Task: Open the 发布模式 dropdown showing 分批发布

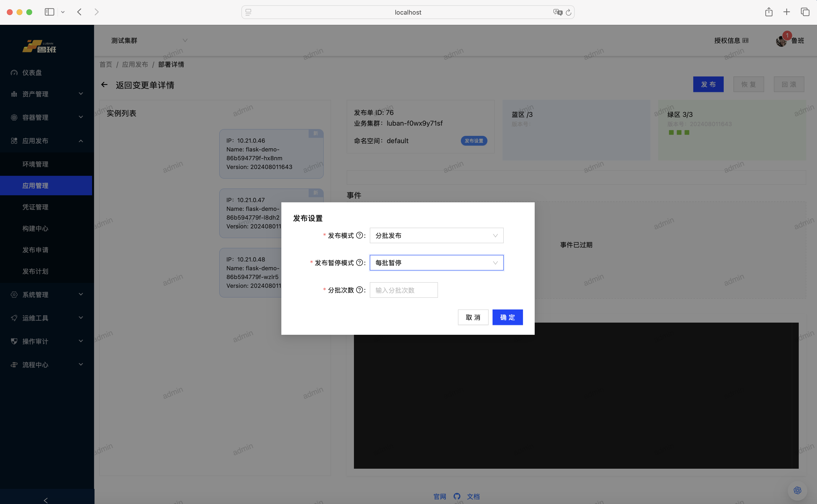Action: pyautogui.click(x=436, y=235)
